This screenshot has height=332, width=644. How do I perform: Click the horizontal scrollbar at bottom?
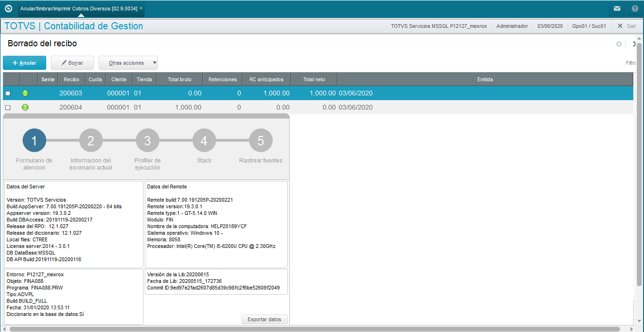tap(314, 329)
